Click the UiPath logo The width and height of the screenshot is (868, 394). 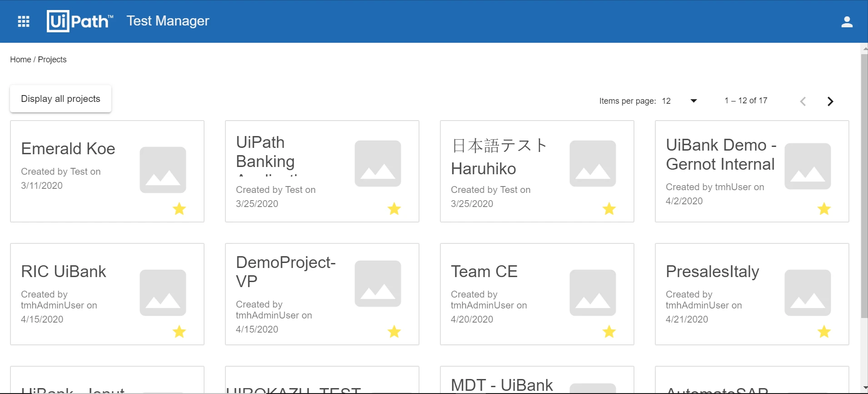pyautogui.click(x=80, y=21)
